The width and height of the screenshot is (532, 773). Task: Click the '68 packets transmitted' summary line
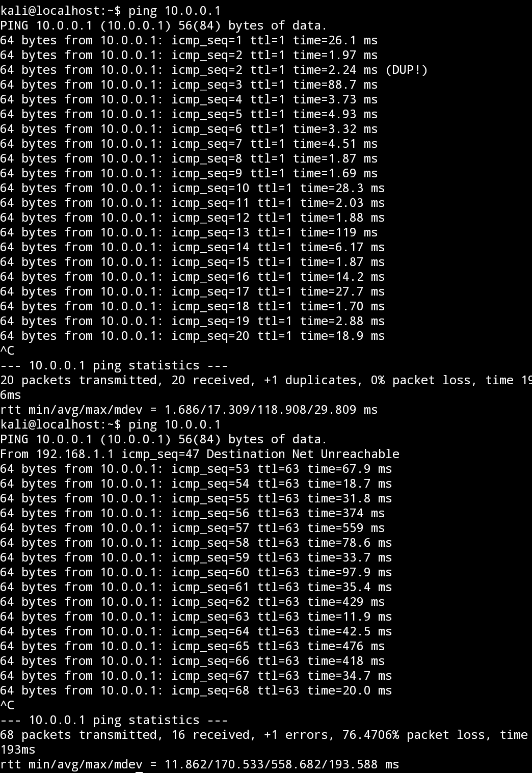point(266,734)
